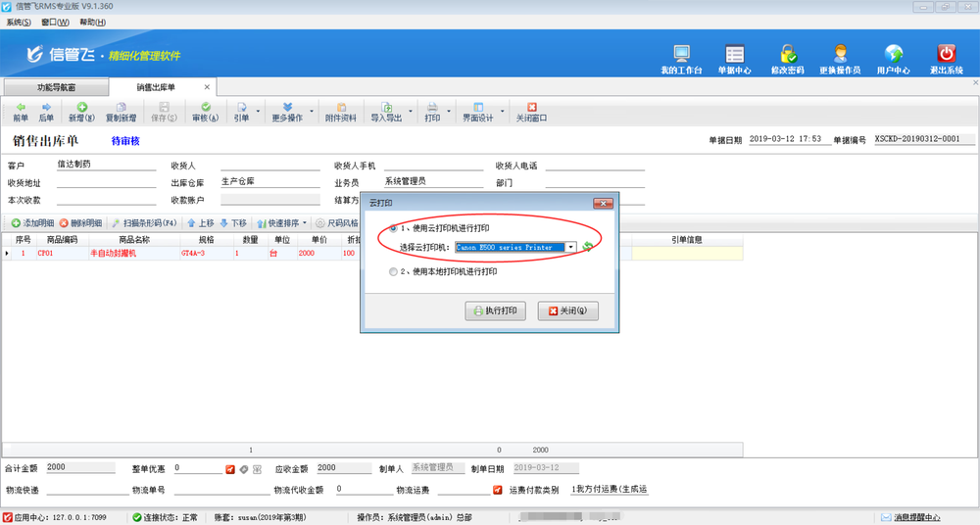This screenshot has height=525, width=980.
Task: Open the 单据中心 icon
Action: (x=734, y=55)
